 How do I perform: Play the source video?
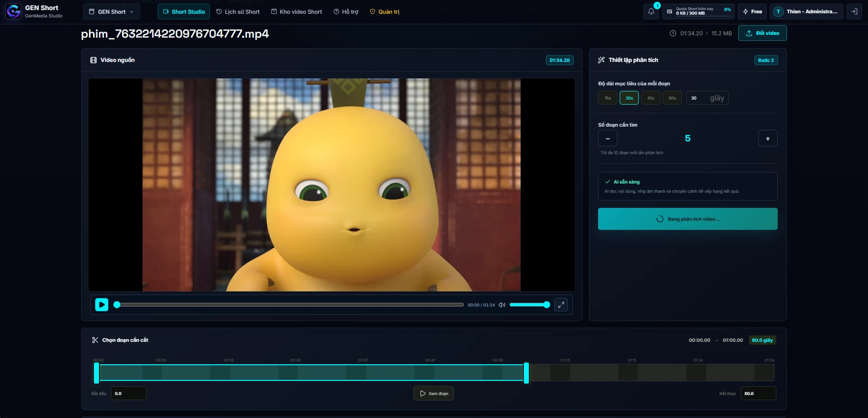[x=102, y=305]
